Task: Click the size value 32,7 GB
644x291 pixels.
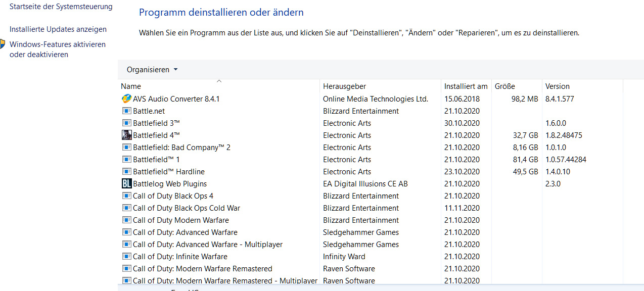Action: point(526,135)
